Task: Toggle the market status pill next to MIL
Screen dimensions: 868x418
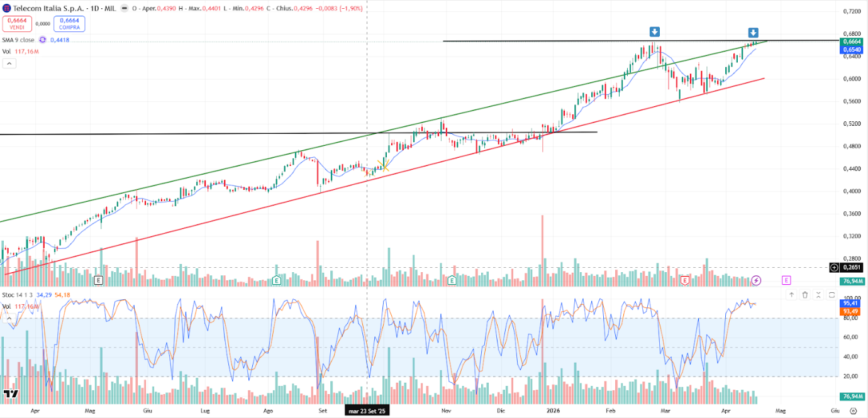Action: tap(125, 9)
